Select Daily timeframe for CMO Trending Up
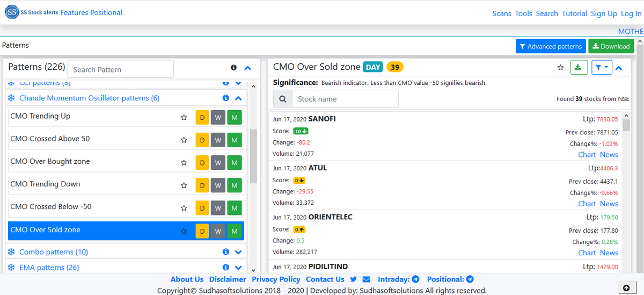 click(x=202, y=118)
